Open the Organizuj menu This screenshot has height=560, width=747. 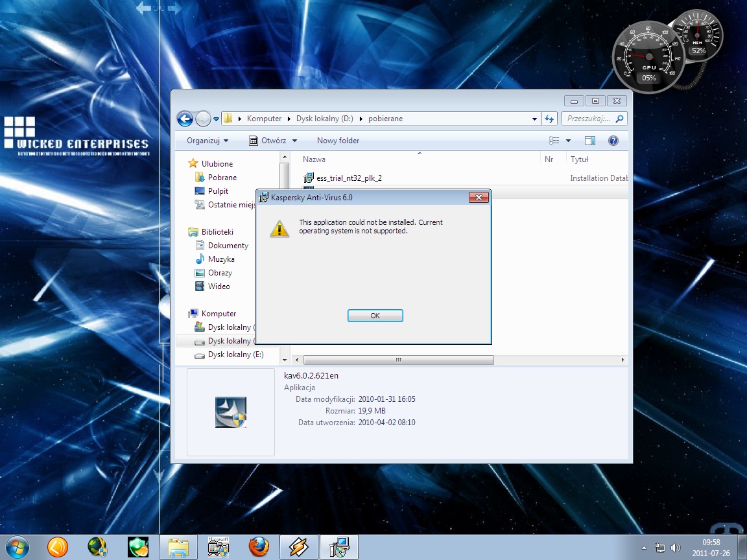point(207,141)
